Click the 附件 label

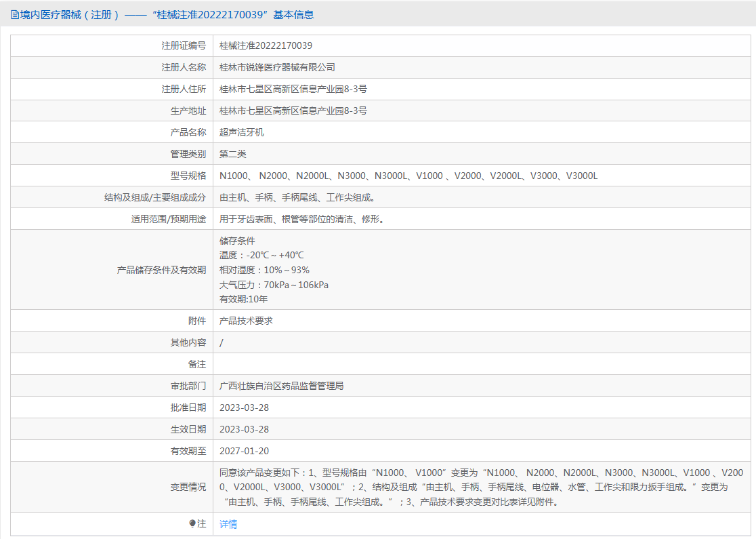(x=197, y=321)
